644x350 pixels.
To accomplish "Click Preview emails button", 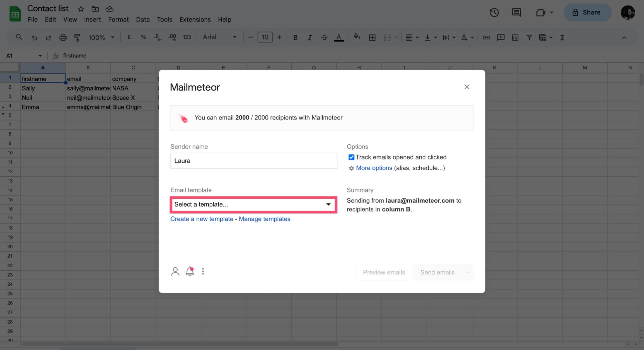I will (x=384, y=272).
